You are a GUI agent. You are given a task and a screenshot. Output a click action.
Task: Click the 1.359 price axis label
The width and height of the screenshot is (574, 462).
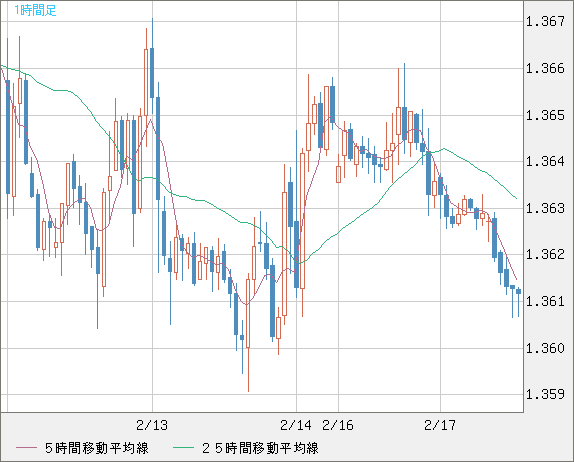545,394
